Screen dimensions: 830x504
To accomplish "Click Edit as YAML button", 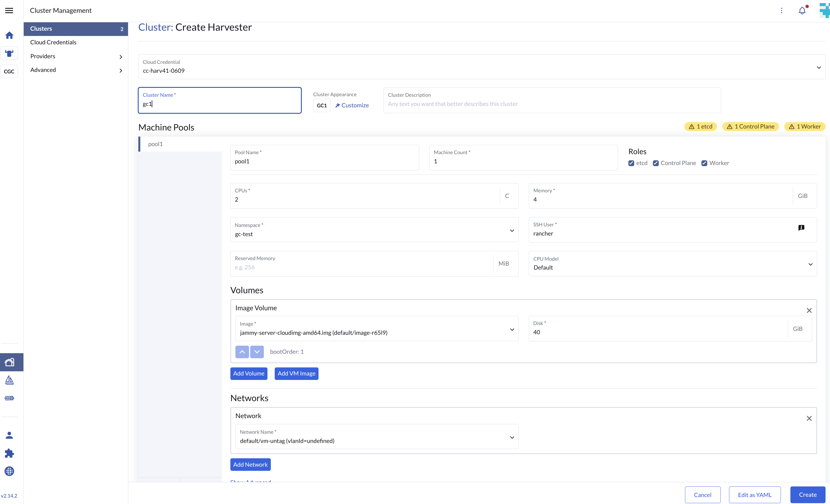I will pyautogui.click(x=754, y=495).
